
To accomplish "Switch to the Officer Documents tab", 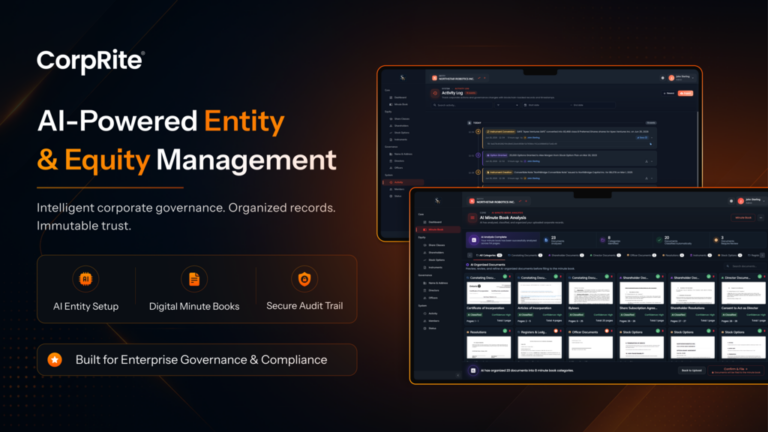I will point(641,255).
